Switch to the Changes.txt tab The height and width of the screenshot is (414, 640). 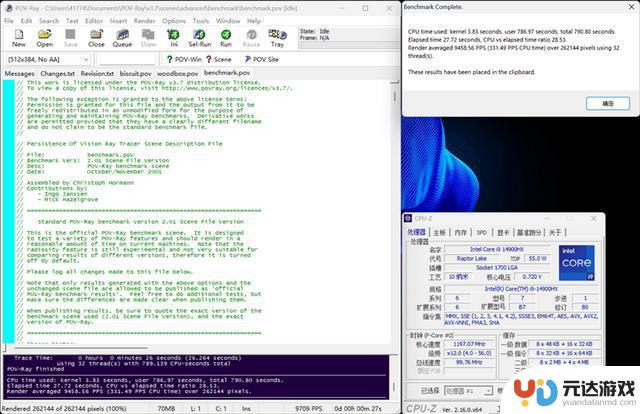click(58, 73)
